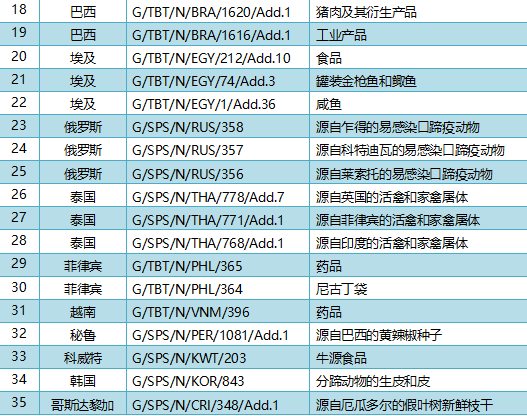Screen dimensions: 527x416
Task: Select the product cell 咸鱼
Action: pyautogui.click(x=328, y=104)
